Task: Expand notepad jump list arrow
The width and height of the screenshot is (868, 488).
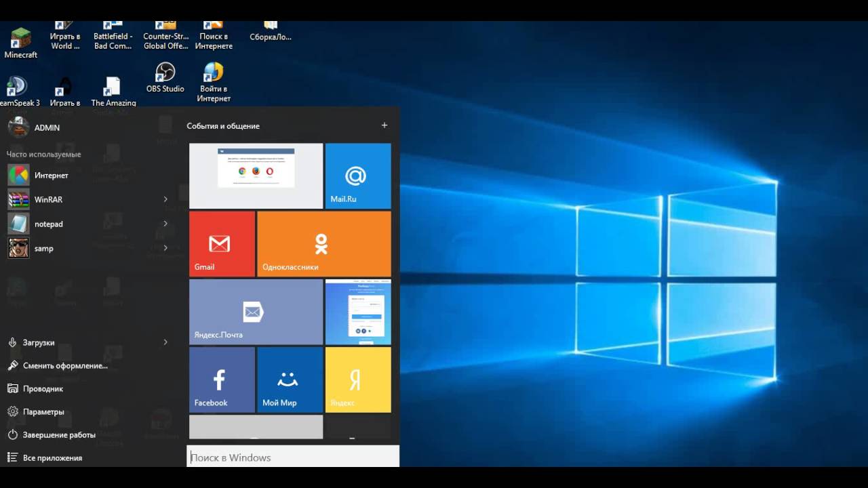Action: [x=165, y=224]
